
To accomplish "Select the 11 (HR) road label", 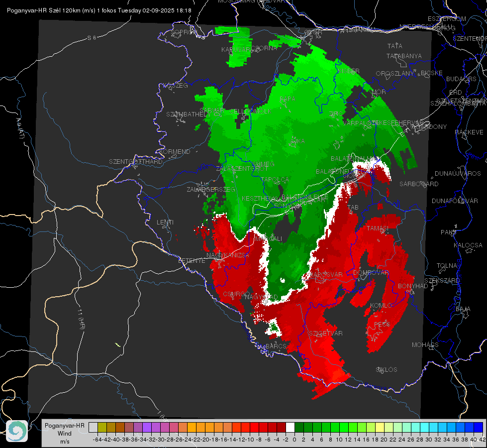I will (x=81, y=319).
